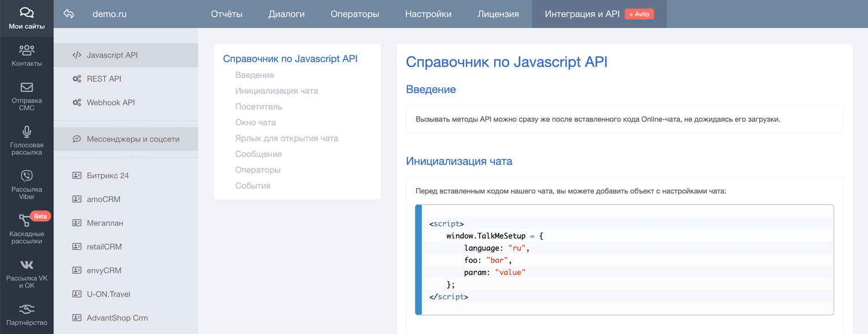Click the Beta badge on Каскадные рассылки
The image size is (868, 334).
[41, 216]
